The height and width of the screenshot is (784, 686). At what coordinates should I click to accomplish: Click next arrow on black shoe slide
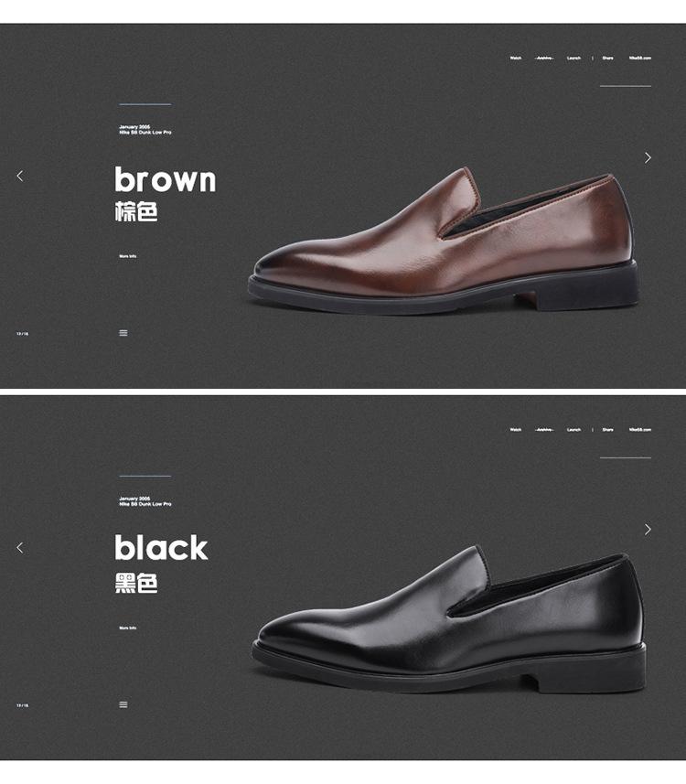point(648,530)
